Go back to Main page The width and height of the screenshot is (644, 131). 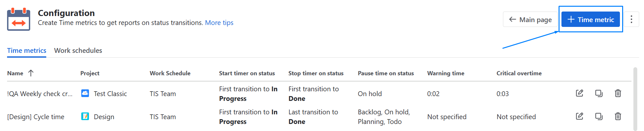click(530, 20)
